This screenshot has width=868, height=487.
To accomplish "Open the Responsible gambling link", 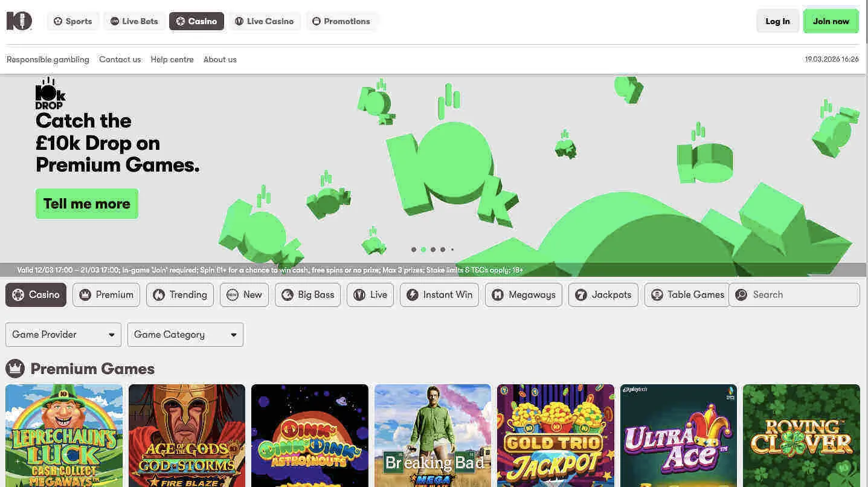I will point(48,59).
